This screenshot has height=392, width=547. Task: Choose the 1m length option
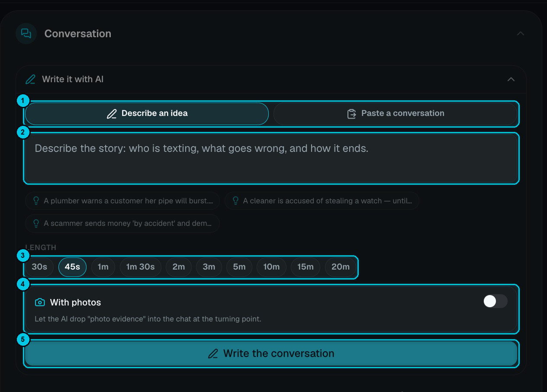point(103,267)
